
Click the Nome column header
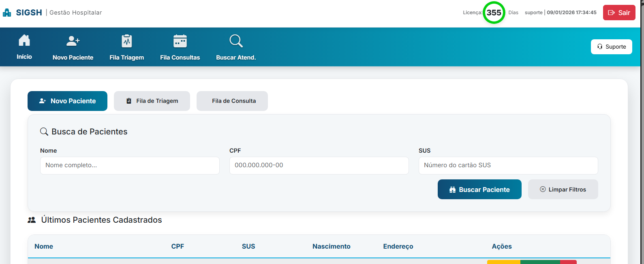click(44, 246)
